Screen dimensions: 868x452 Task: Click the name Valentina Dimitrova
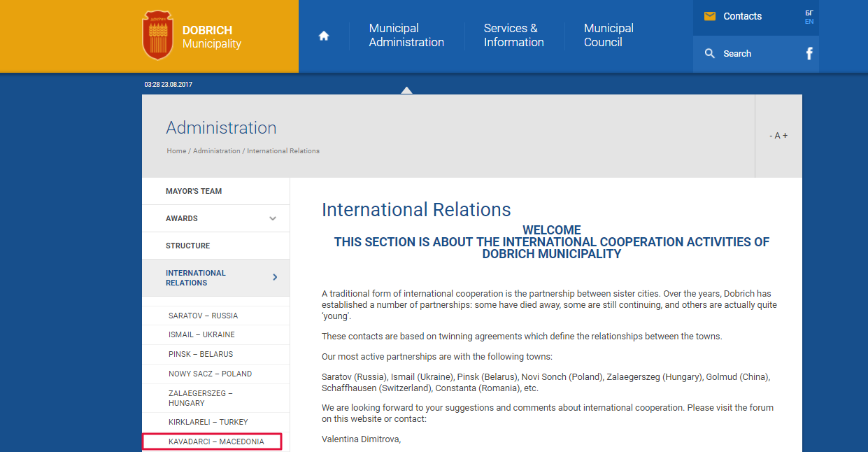[361, 439]
